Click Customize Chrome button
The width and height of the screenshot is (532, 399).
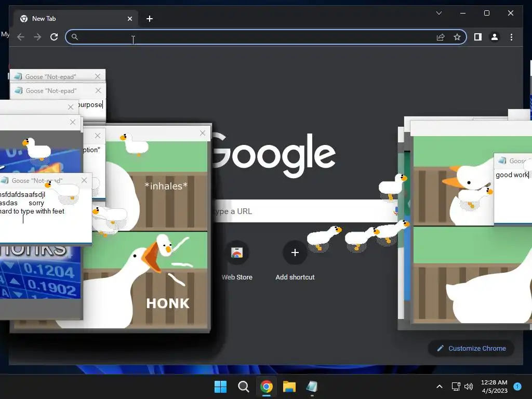pos(471,349)
